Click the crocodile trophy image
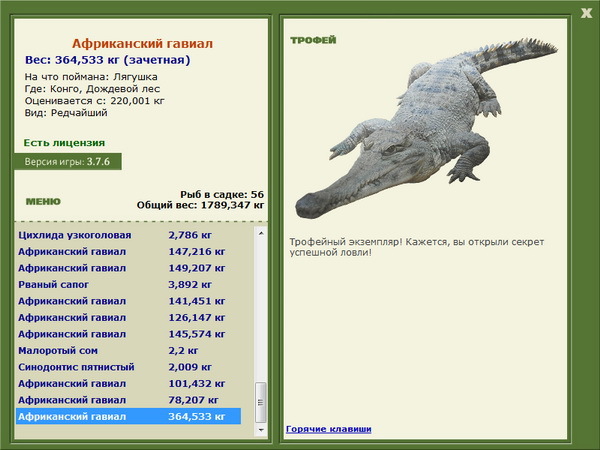Screen dimensions: 600x450 pos(426,128)
